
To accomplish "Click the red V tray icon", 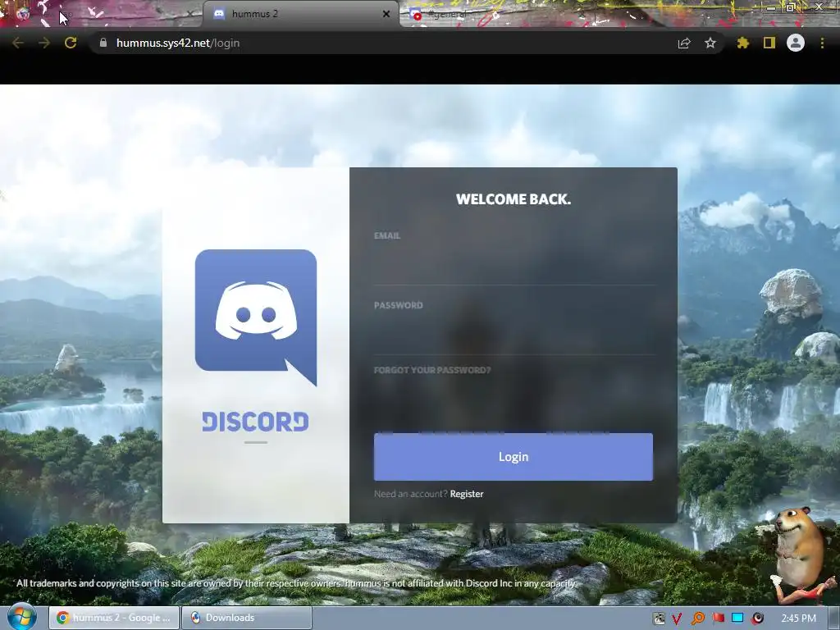I will pos(677,619).
